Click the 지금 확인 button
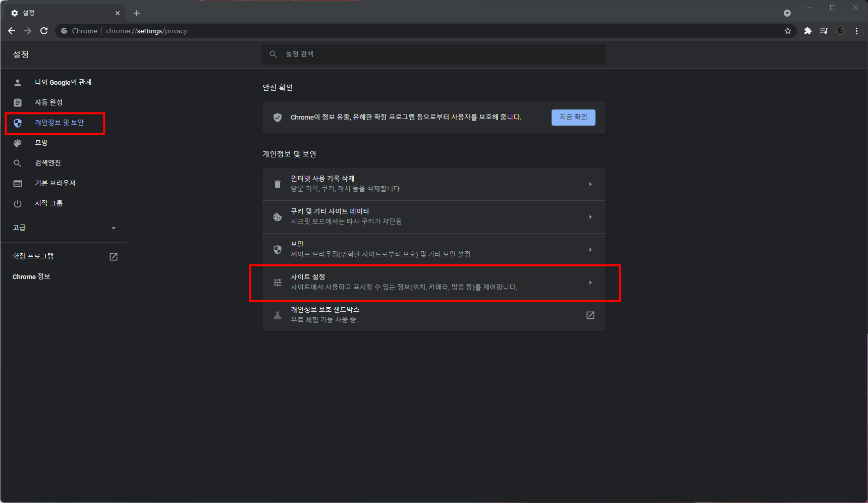868x503 pixels. (x=573, y=118)
